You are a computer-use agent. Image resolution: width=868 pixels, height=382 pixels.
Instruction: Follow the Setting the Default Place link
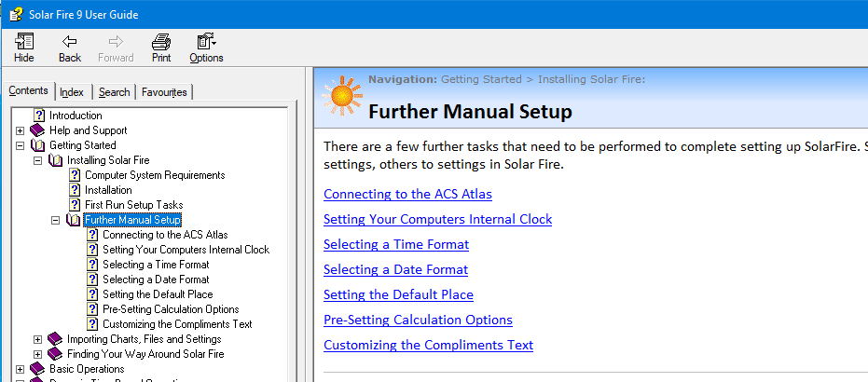pos(399,294)
